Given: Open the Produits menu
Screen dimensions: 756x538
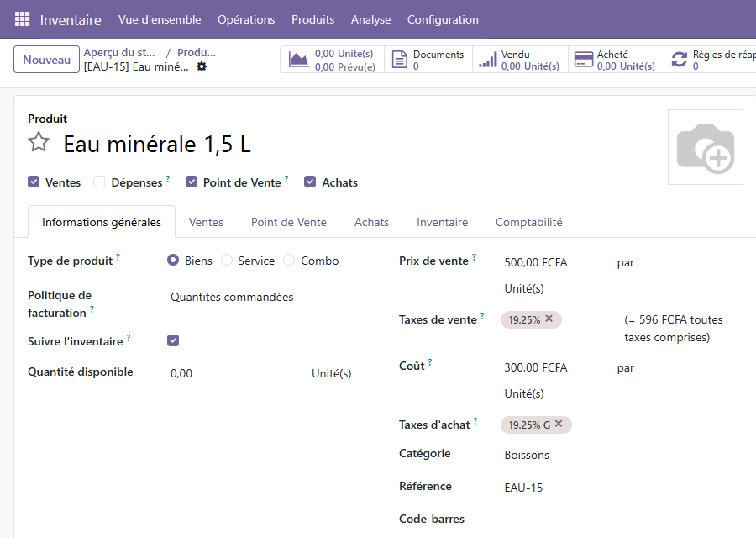Looking at the screenshot, I should pyautogui.click(x=313, y=19).
